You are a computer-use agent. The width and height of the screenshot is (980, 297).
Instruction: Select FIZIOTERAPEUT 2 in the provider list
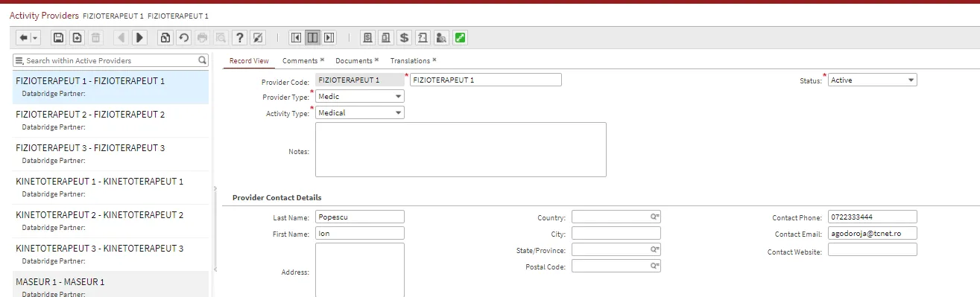coord(111,121)
